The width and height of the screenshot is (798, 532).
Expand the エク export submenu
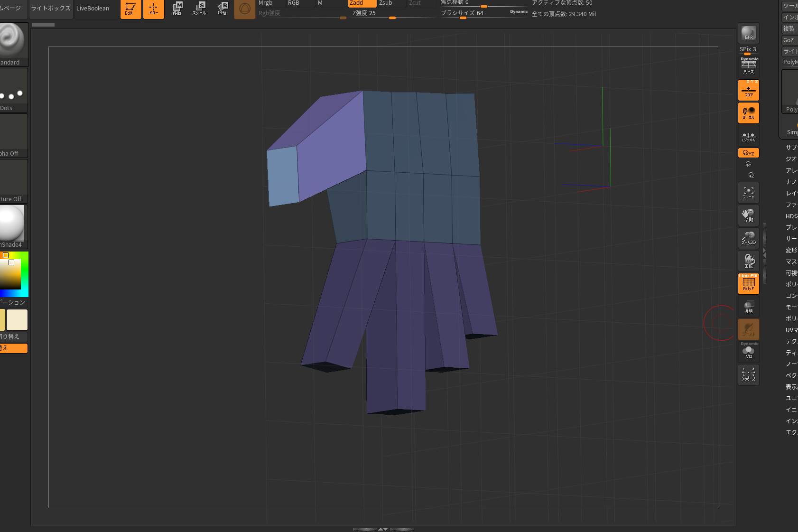point(791,432)
